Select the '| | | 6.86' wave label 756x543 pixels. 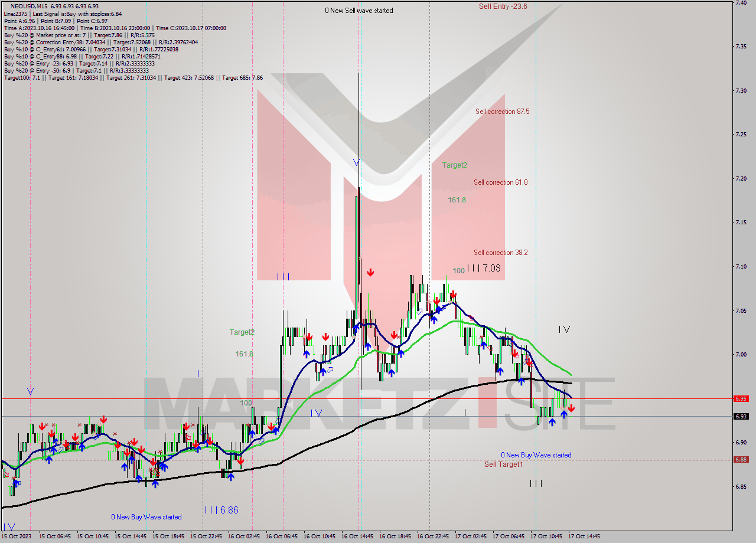pos(221,510)
